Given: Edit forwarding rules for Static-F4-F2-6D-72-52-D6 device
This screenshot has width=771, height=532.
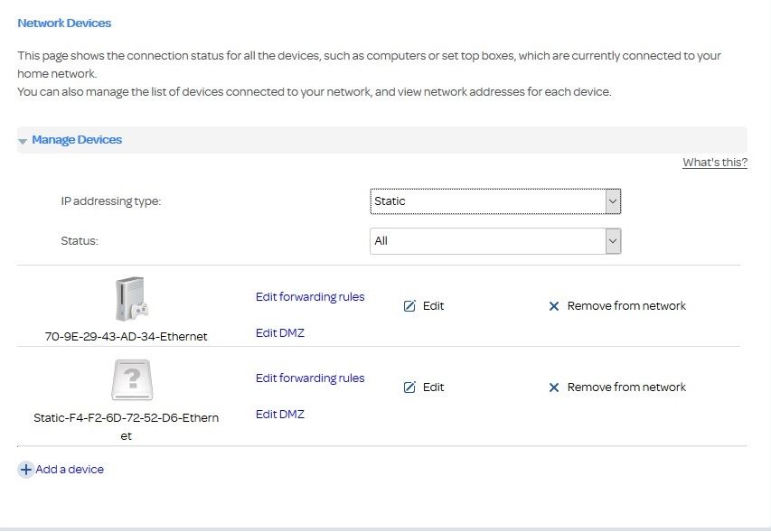Looking at the screenshot, I should (x=310, y=378).
